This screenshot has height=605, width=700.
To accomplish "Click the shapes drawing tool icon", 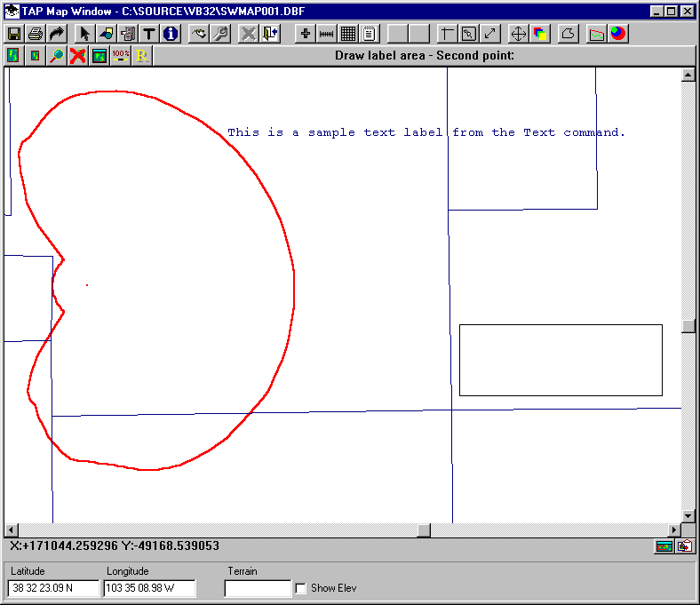I will point(106,34).
